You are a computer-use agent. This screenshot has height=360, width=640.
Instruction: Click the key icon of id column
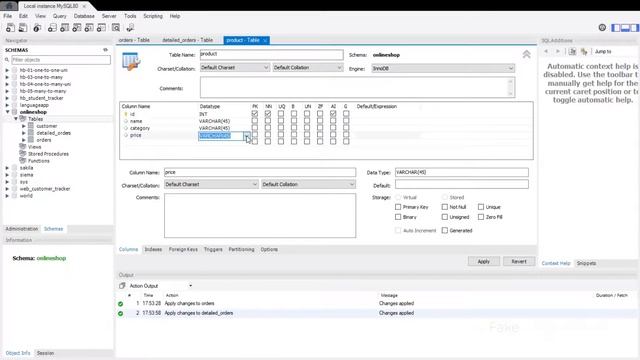(126, 114)
